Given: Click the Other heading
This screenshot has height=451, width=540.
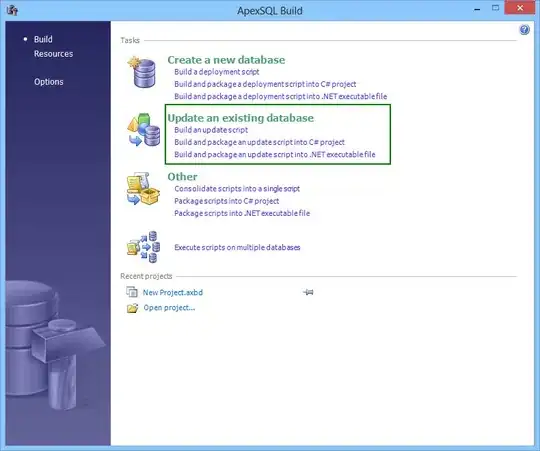Looking at the screenshot, I should (x=183, y=177).
